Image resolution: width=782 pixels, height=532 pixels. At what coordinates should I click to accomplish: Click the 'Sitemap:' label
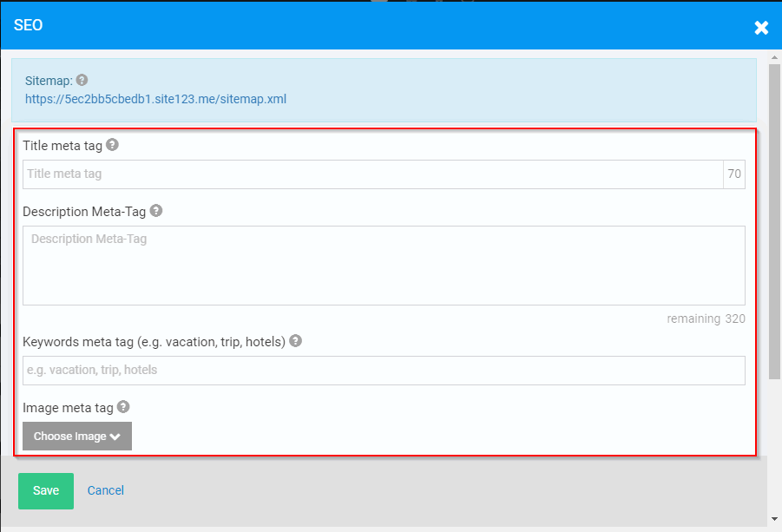coord(49,81)
